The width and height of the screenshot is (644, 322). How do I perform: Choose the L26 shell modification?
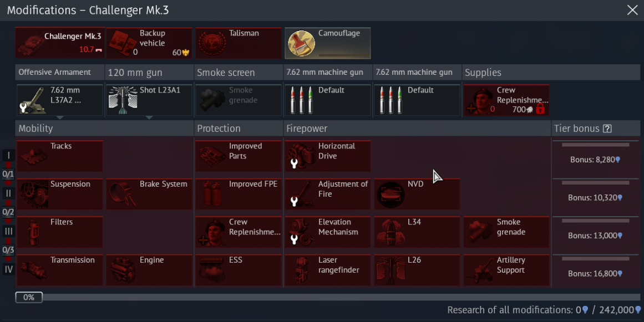tap(417, 270)
